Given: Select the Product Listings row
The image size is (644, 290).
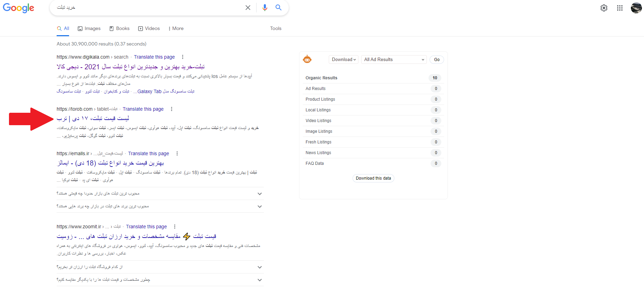Looking at the screenshot, I should tap(373, 99).
